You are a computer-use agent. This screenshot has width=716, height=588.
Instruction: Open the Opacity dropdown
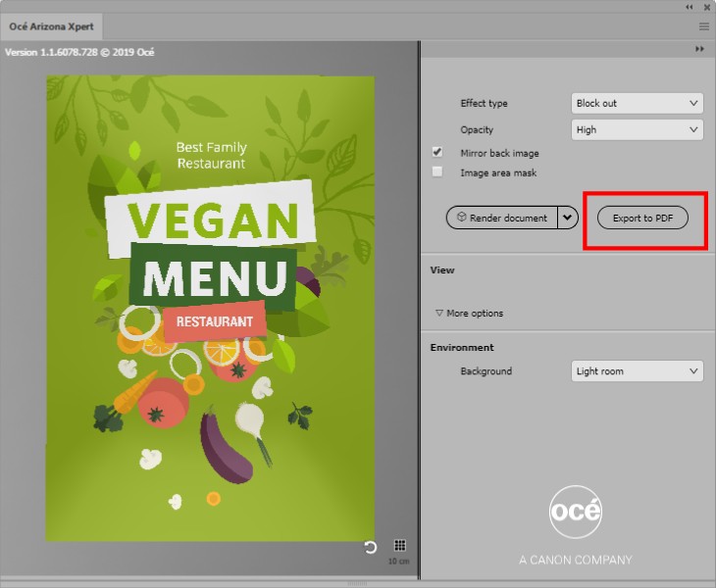click(x=637, y=129)
